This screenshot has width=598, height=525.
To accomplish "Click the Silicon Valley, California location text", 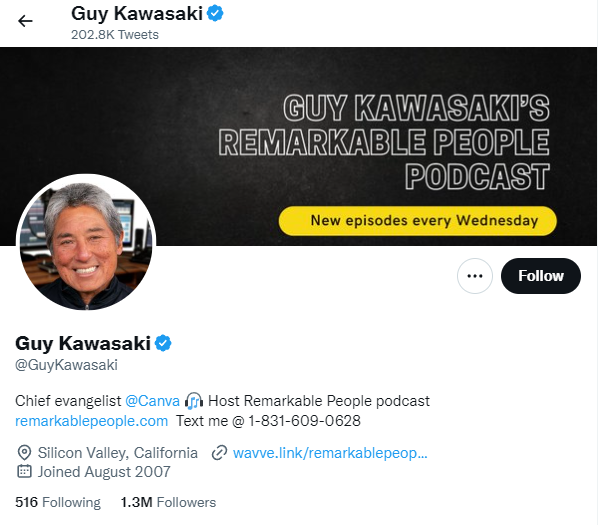I will 117,453.
